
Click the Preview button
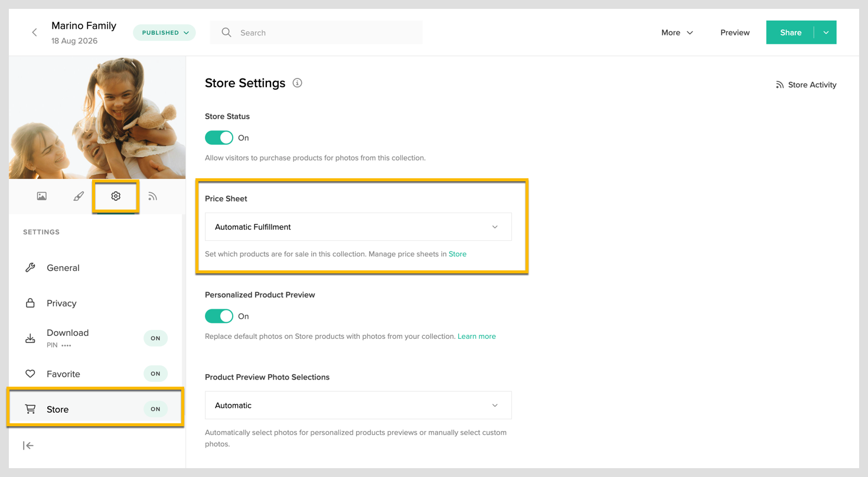735,32
